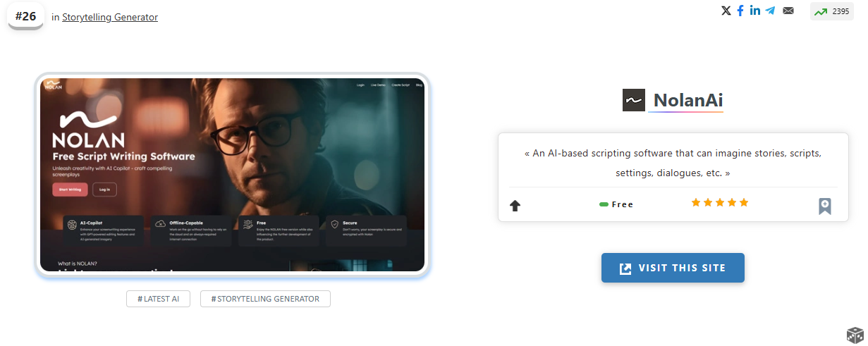The width and height of the screenshot is (868, 346).
Task: Click the NolanAi wave logo icon
Action: tap(633, 100)
